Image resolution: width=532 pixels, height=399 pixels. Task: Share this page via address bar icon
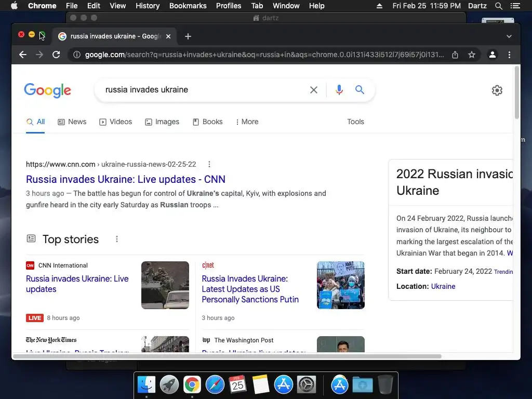[x=455, y=55]
